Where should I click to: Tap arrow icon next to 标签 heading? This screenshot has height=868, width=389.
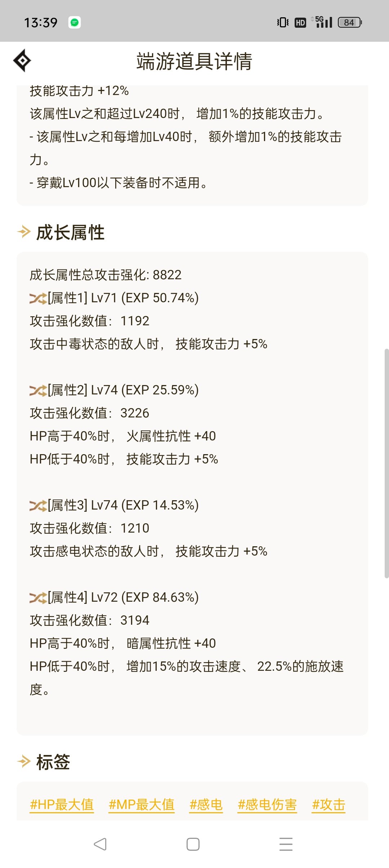(x=24, y=761)
